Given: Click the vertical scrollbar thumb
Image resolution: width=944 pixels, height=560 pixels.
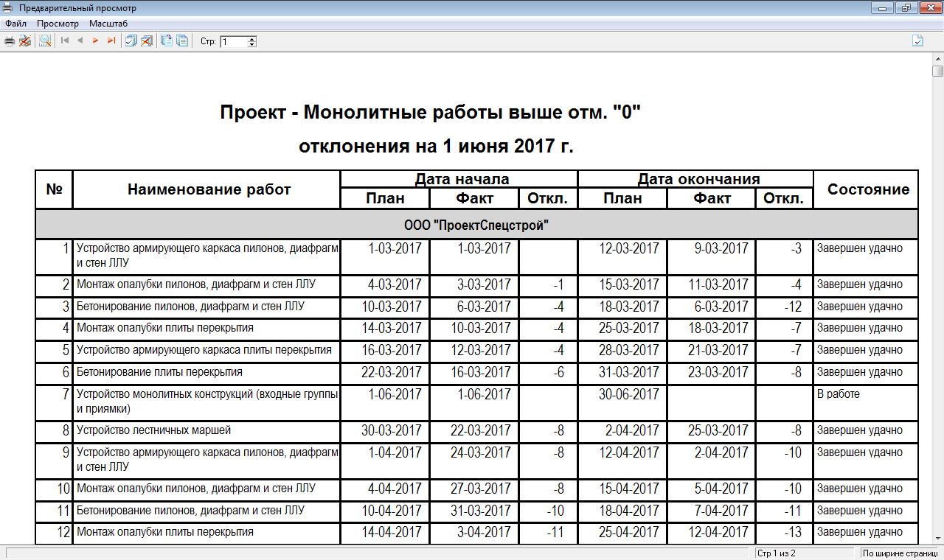Looking at the screenshot, I should (x=937, y=71).
